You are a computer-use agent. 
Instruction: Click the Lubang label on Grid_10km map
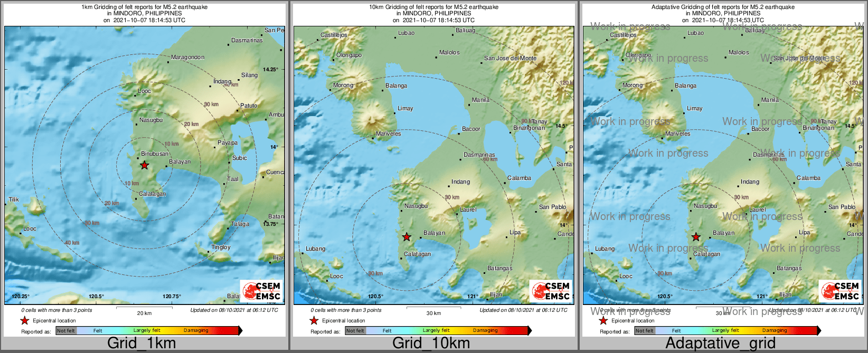point(315,249)
